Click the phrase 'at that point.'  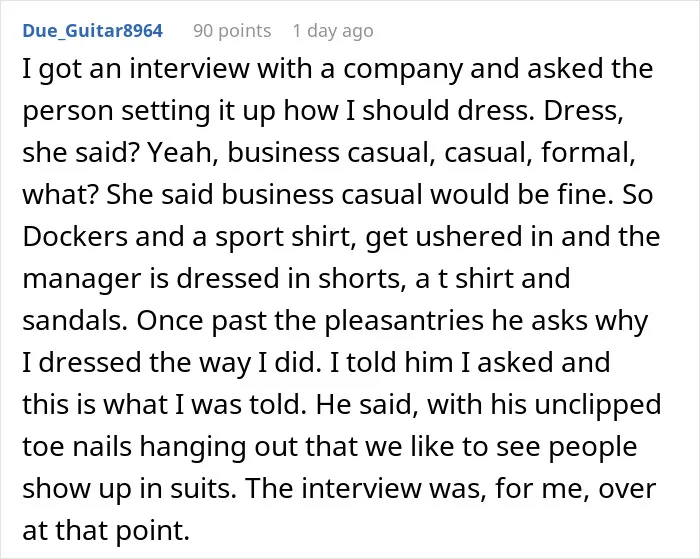(106, 530)
